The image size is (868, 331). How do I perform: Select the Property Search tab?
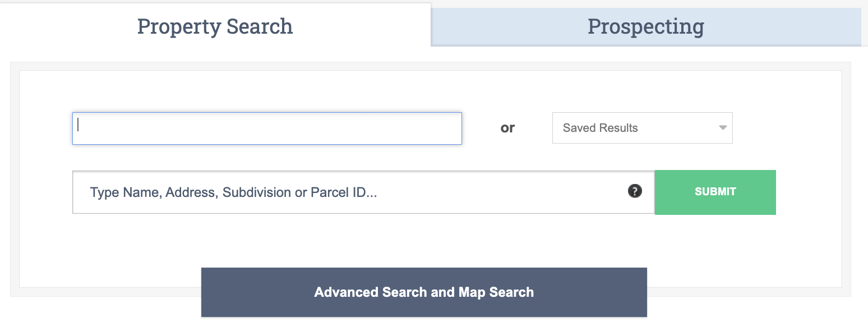215,26
